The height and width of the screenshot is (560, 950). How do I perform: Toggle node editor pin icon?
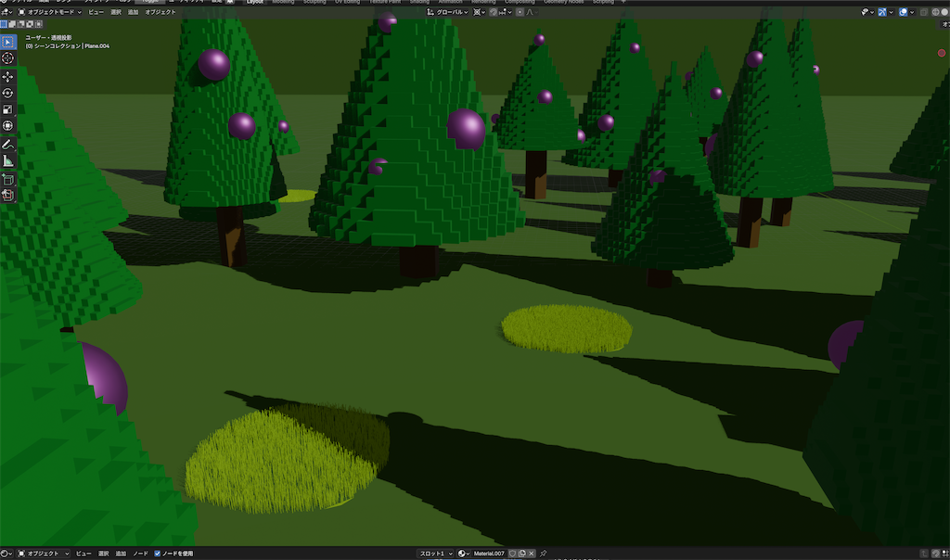(x=544, y=554)
